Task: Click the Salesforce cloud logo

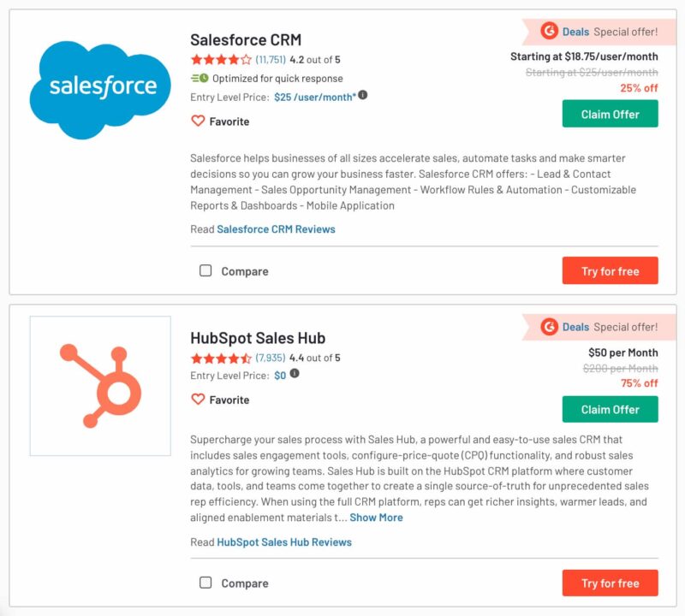Action: [100, 90]
